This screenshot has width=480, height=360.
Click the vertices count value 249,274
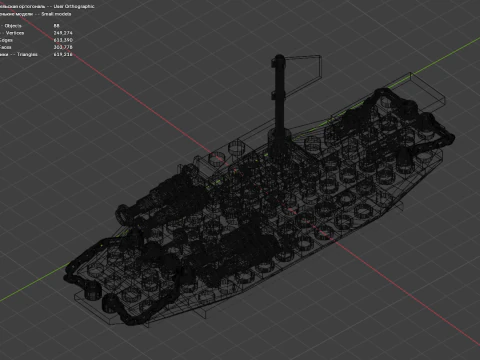[x=63, y=33]
